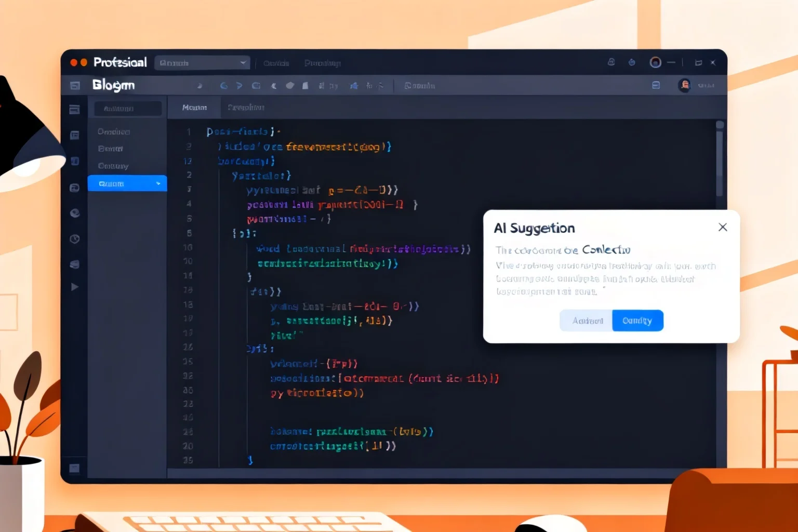Click the search field in sidebar panel
Screen dimensions: 798x532
click(128, 109)
